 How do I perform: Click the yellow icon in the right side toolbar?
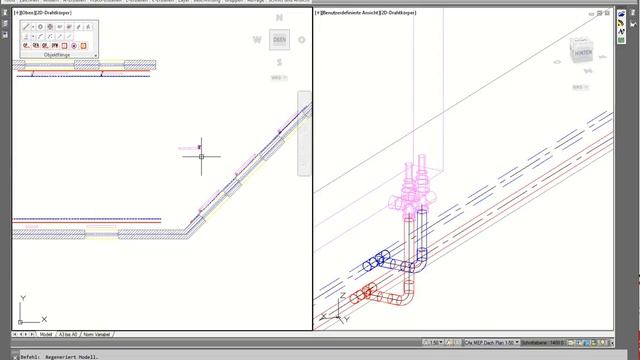click(x=621, y=23)
